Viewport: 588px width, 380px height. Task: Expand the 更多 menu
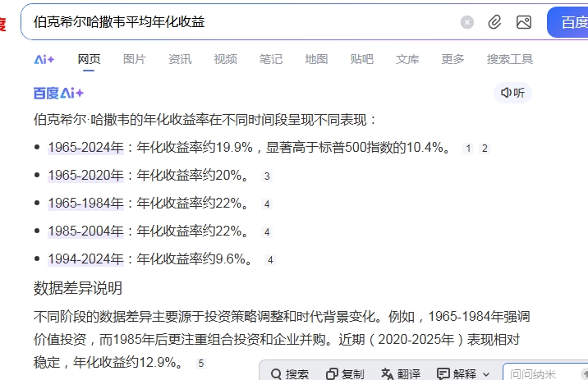pos(452,59)
